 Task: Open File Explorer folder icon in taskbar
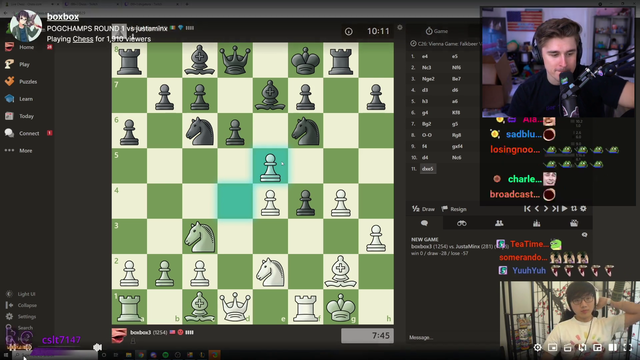click(129, 355)
